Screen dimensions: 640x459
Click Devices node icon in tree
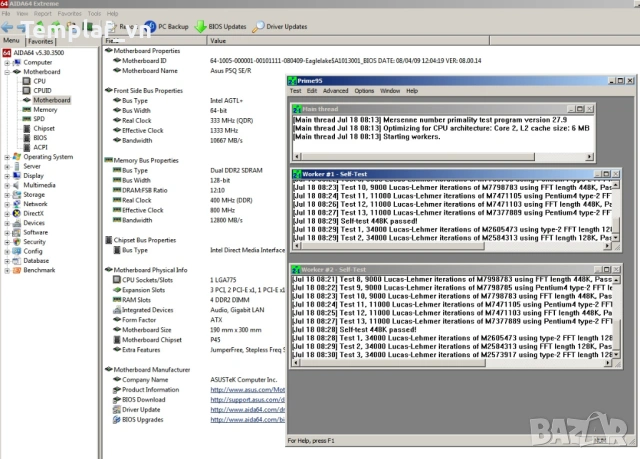click(x=17, y=223)
